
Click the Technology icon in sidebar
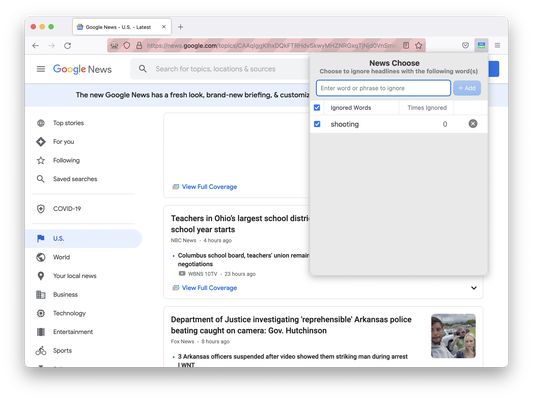coord(41,313)
